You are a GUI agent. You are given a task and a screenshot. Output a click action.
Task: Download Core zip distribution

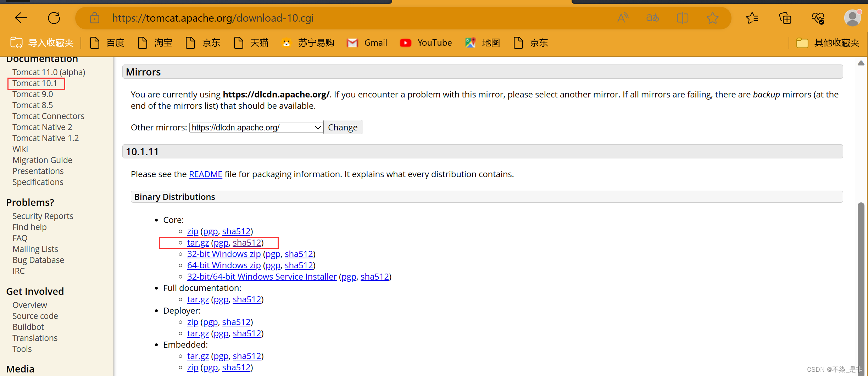pyautogui.click(x=193, y=231)
